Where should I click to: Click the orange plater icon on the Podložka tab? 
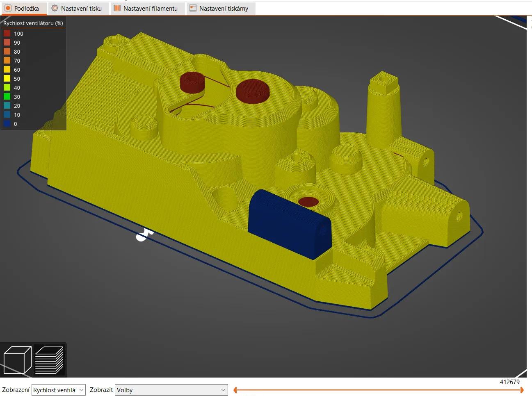7,8
